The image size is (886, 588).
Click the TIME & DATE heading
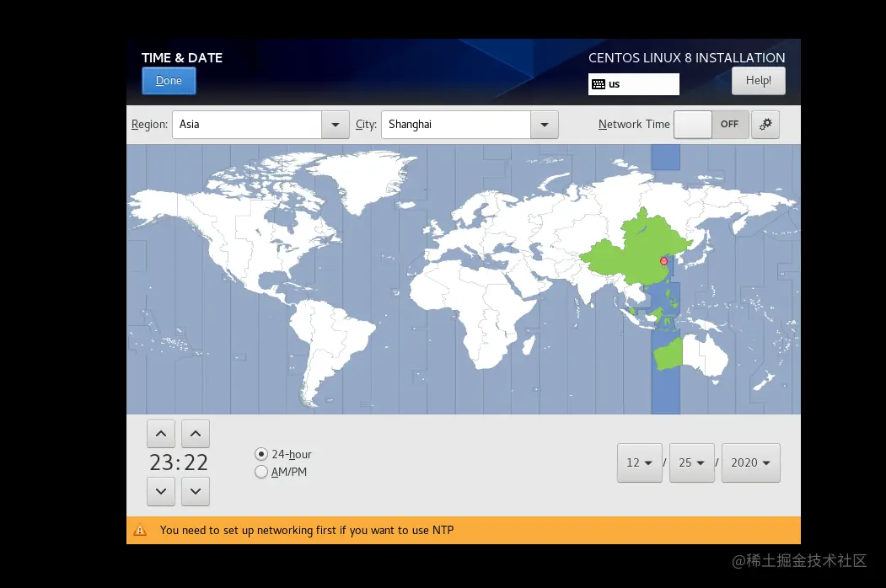click(x=182, y=57)
